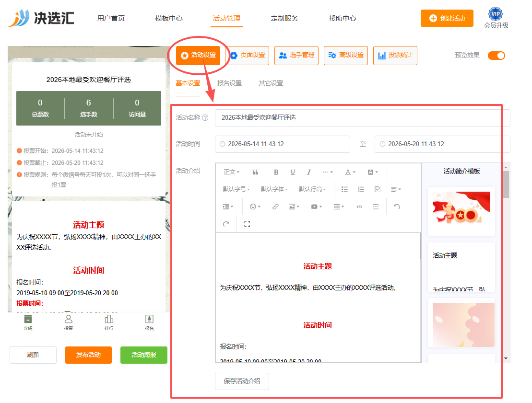Open the 高级设置 section
Viewport: 532px width, 403px height.
tap(346, 55)
